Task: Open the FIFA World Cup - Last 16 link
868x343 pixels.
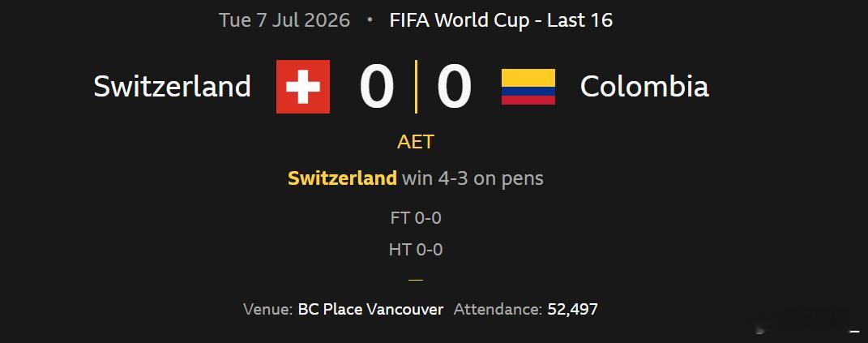Action: click(x=501, y=20)
